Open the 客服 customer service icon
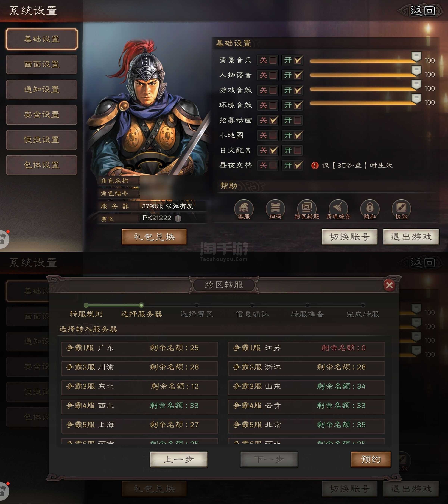The height and width of the screenshot is (504, 448). coord(244,209)
